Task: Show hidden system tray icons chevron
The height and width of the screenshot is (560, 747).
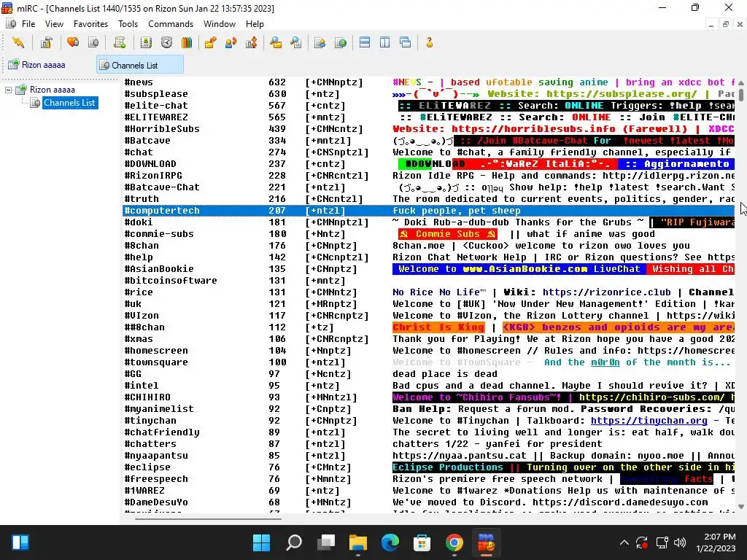Action: pos(624,542)
